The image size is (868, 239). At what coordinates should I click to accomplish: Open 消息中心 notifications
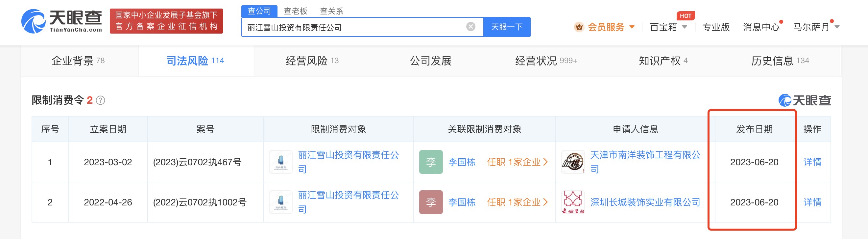[761, 27]
